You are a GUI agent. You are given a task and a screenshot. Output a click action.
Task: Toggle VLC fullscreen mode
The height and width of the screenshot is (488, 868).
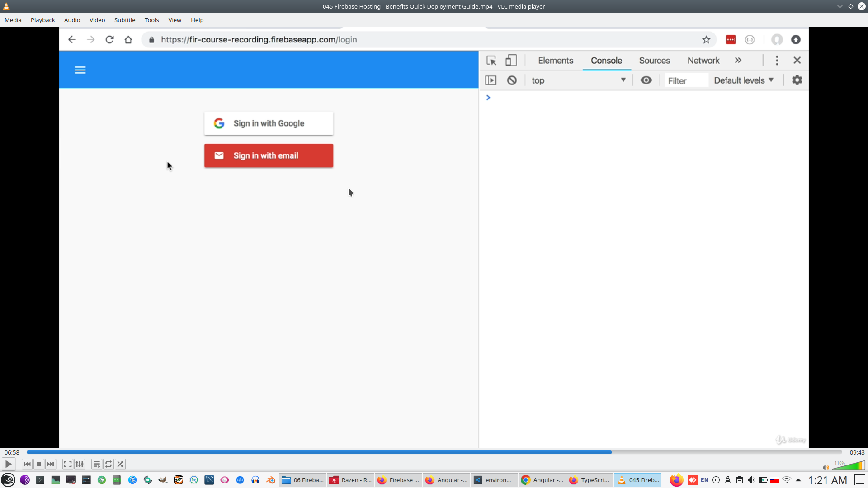[68, 464]
